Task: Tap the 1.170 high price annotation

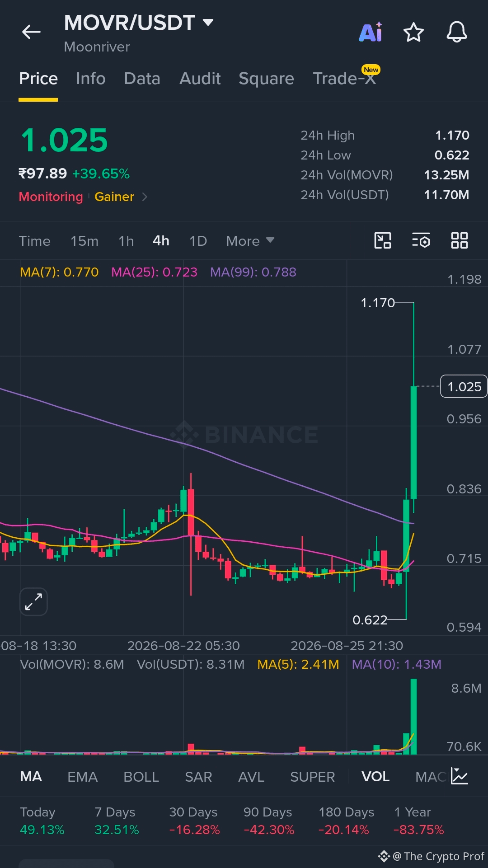Action: 378,303
